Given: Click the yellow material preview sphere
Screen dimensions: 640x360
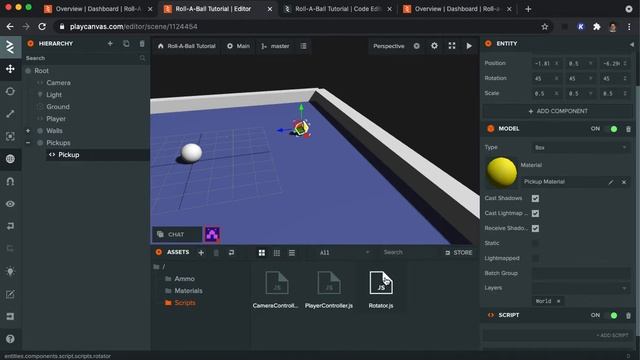Looking at the screenshot, I should pos(502,172).
